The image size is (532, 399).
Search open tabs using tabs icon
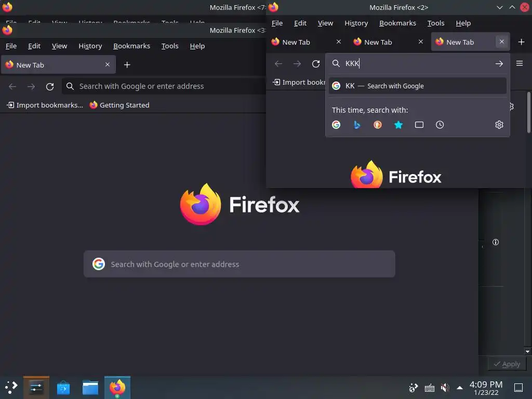point(419,125)
